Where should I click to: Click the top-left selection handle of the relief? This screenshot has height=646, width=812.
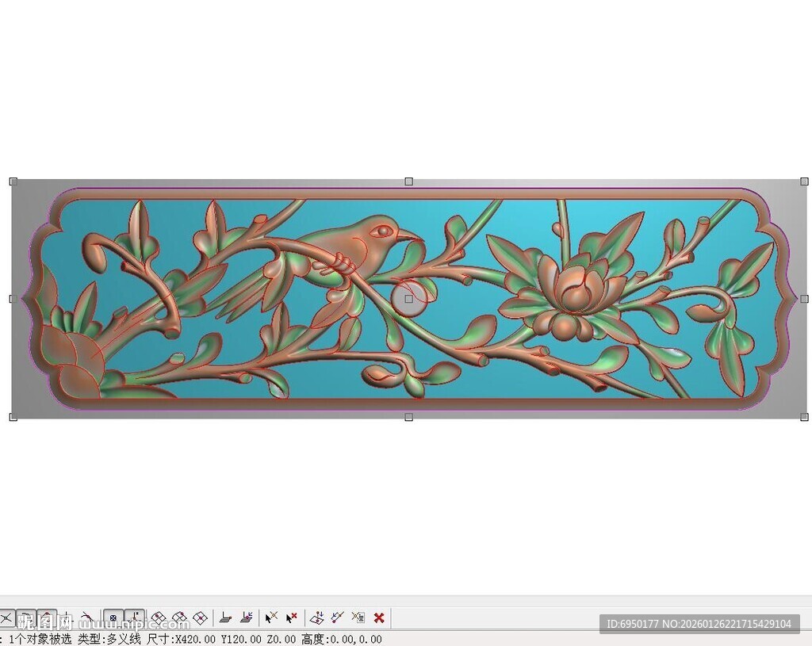[x=13, y=182]
